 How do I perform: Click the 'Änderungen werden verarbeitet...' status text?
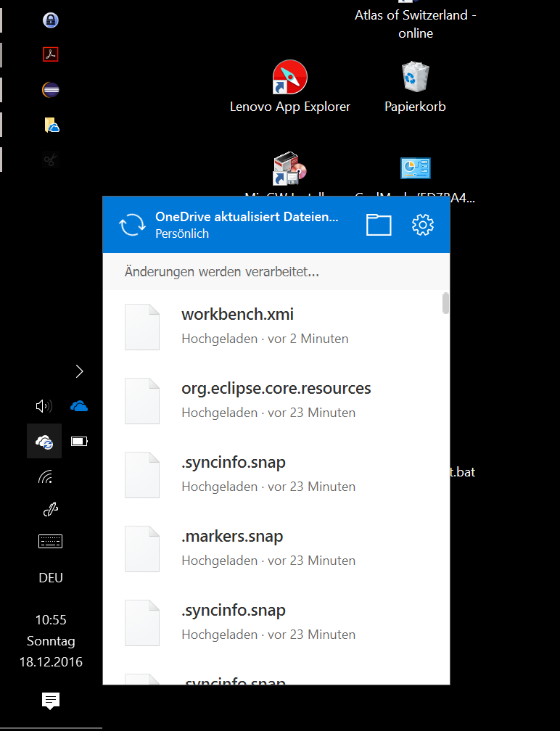coord(222,271)
